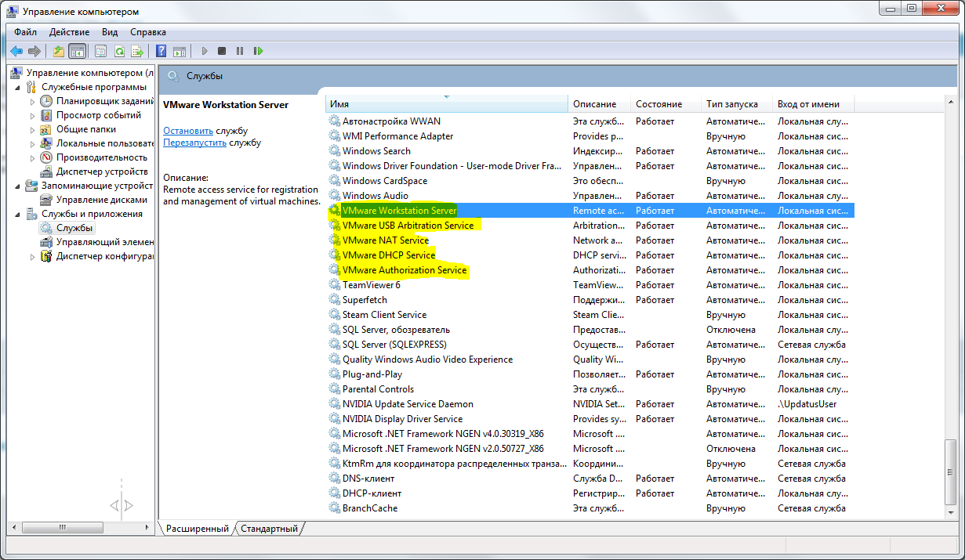
Task: Click the Refresh toolbar icon
Action: (119, 51)
